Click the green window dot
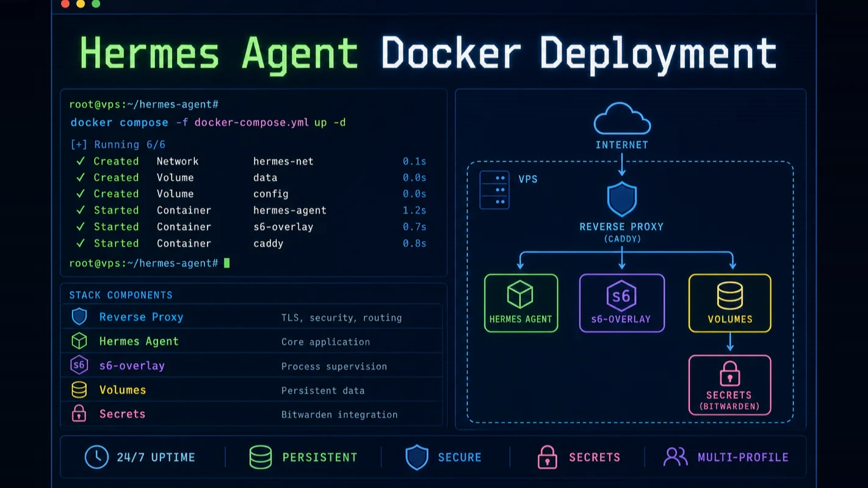This screenshot has width=868, height=488. point(96,4)
